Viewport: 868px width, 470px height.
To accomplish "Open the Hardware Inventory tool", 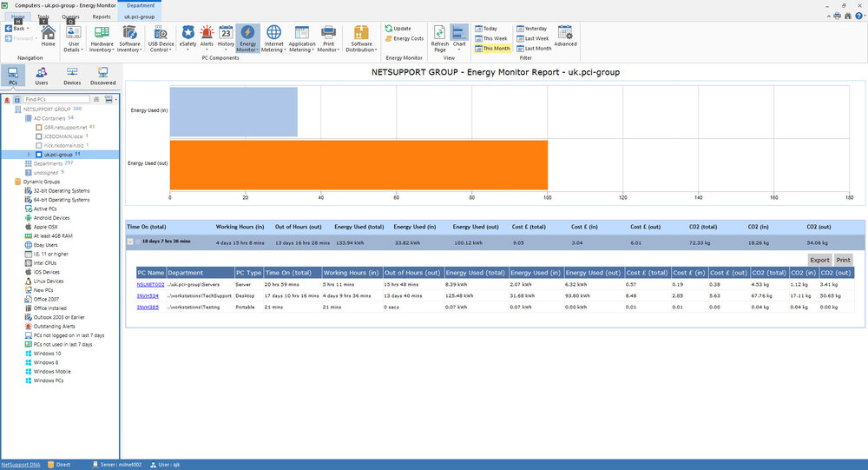I will (x=102, y=39).
